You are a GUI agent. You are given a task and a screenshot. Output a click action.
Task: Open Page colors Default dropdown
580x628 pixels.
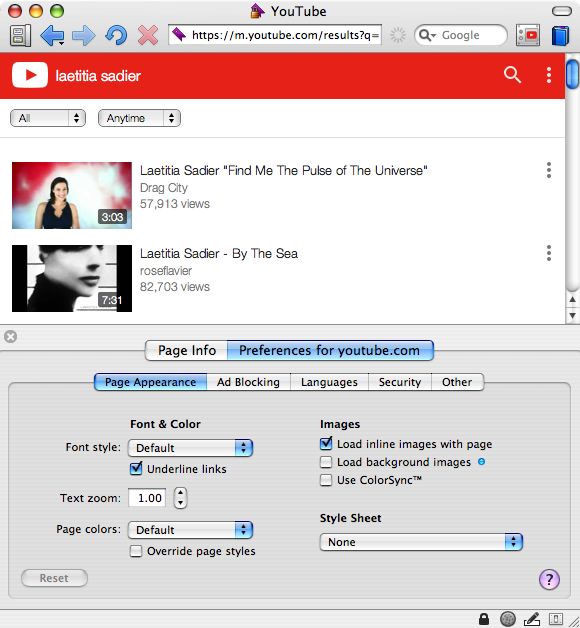190,530
